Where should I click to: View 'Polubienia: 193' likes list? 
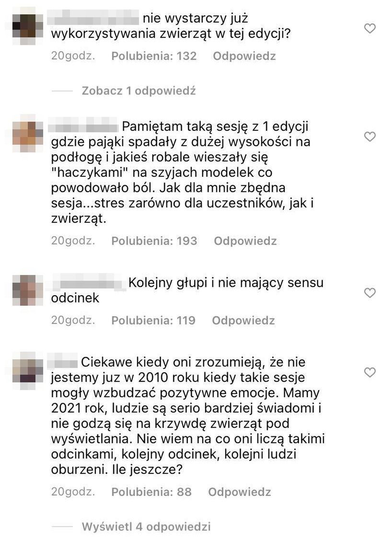(x=154, y=241)
